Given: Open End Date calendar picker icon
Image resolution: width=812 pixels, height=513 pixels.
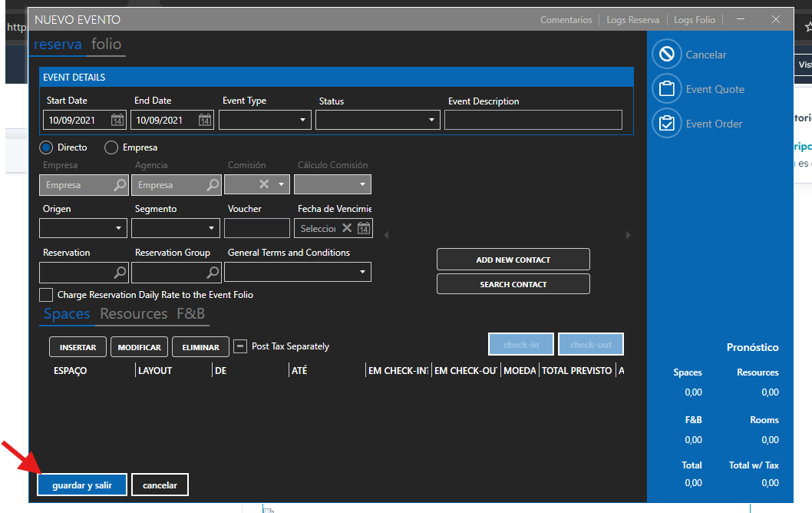Looking at the screenshot, I should [x=204, y=120].
